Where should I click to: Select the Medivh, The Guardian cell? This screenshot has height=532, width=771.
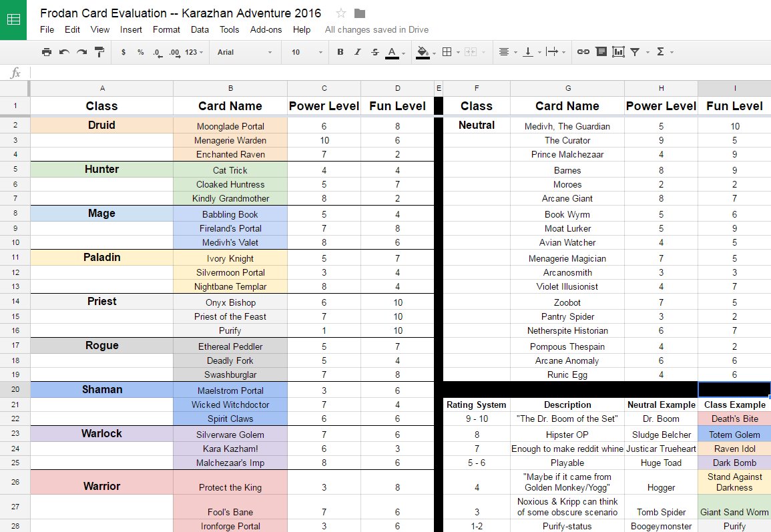567,126
